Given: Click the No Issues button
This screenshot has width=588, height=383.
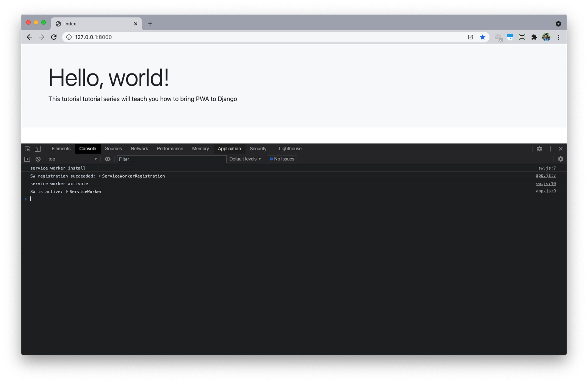Looking at the screenshot, I should (x=282, y=159).
